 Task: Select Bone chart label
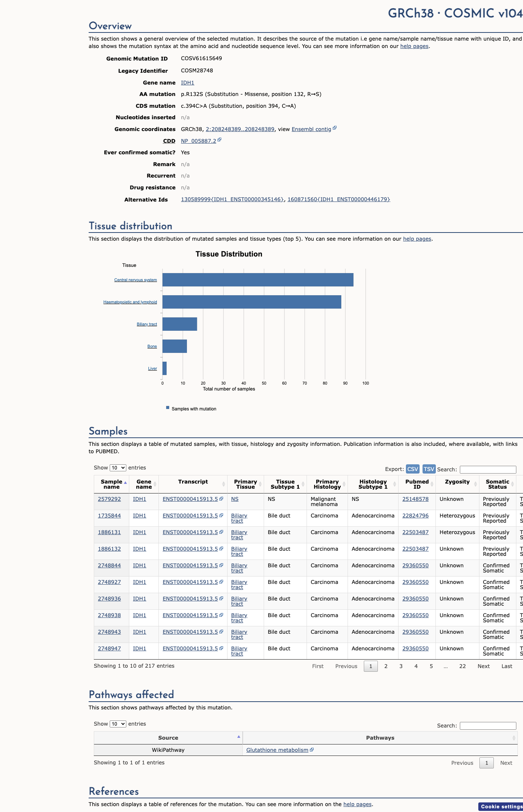click(x=152, y=346)
